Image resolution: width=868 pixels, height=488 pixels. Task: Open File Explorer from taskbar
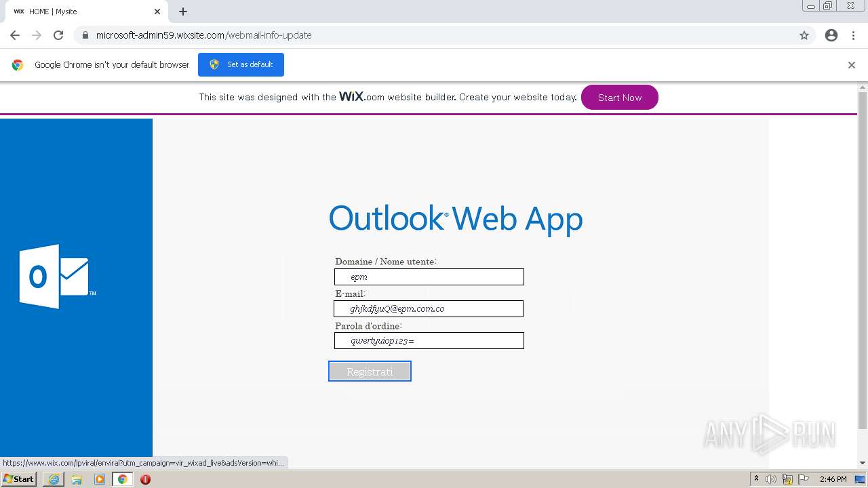pos(77,479)
